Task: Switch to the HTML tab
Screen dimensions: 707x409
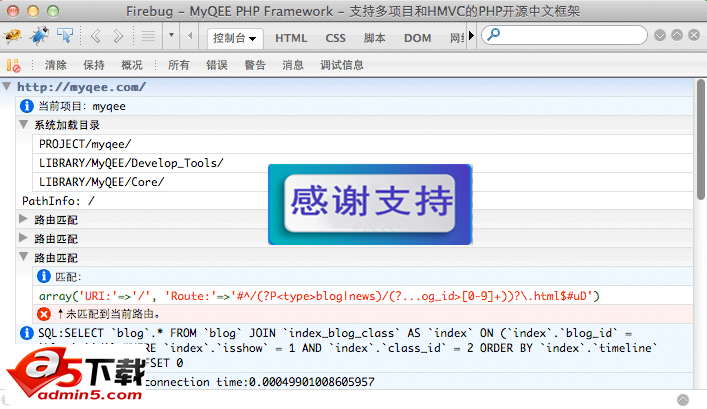Action: coord(291,38)
